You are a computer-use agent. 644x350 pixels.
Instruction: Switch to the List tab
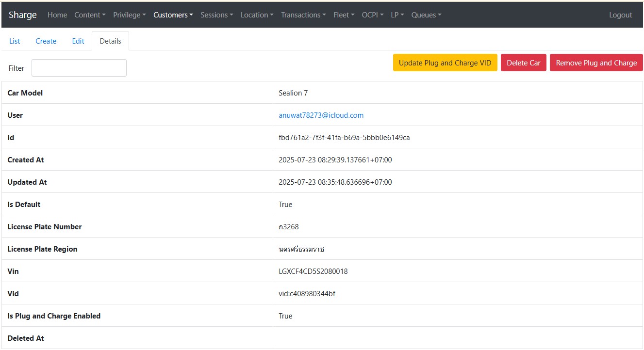pos(15,41)
